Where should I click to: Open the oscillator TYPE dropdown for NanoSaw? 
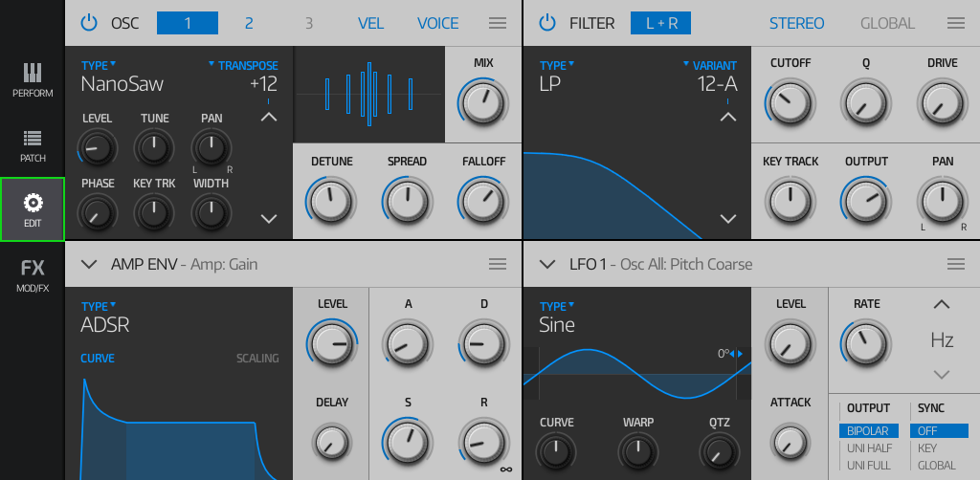(99, 66)
